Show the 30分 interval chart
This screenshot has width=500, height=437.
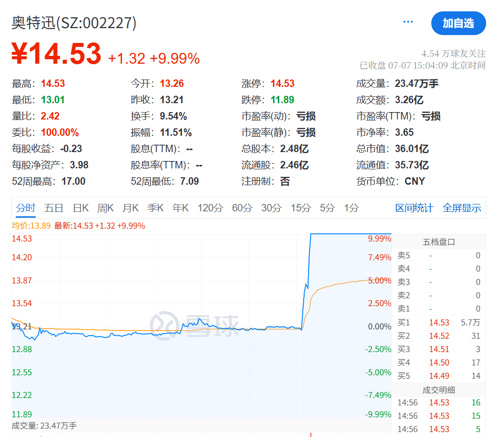(x=271, y=208)
